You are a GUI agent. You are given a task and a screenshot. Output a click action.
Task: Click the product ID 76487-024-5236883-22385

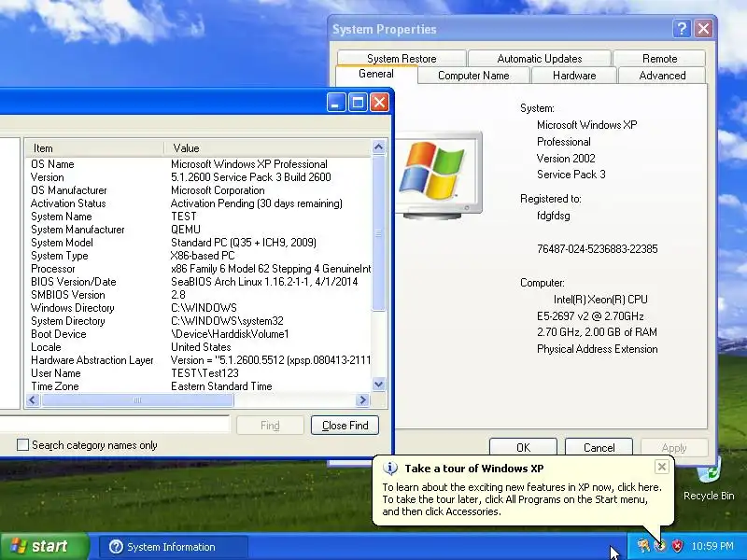click(597, 249)
